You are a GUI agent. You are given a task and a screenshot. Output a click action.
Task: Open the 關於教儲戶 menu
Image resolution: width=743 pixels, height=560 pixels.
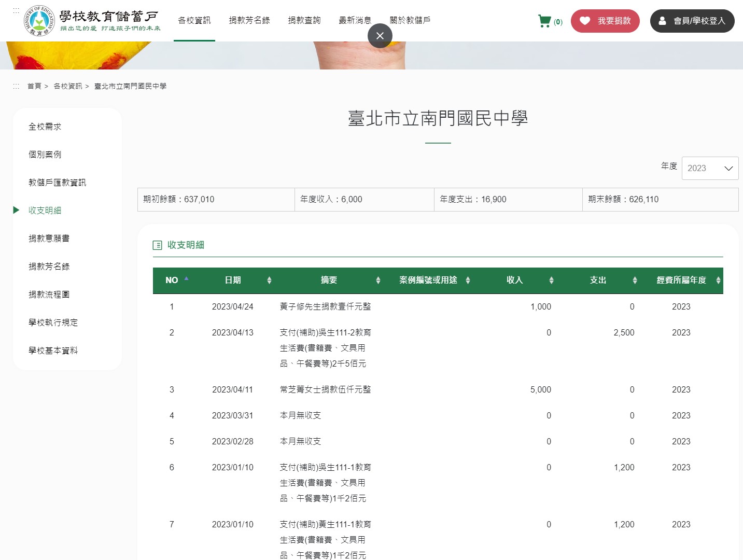coord(410,20)
